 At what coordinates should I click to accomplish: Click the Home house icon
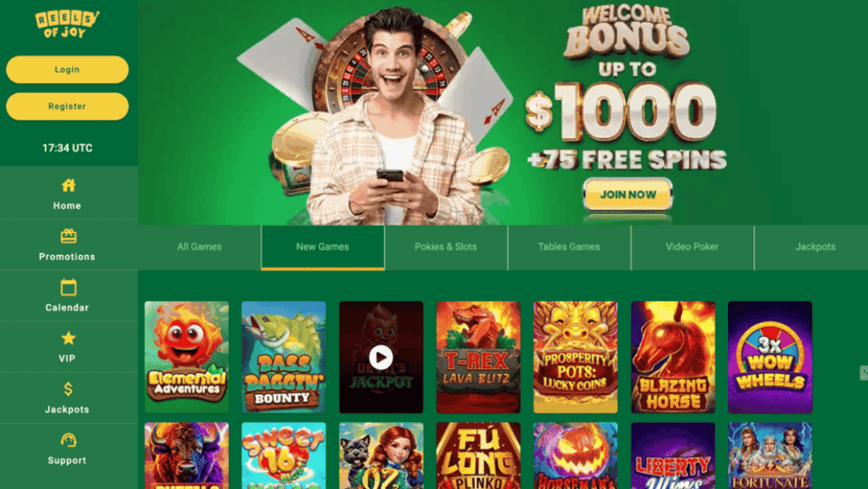coord(68,186)
